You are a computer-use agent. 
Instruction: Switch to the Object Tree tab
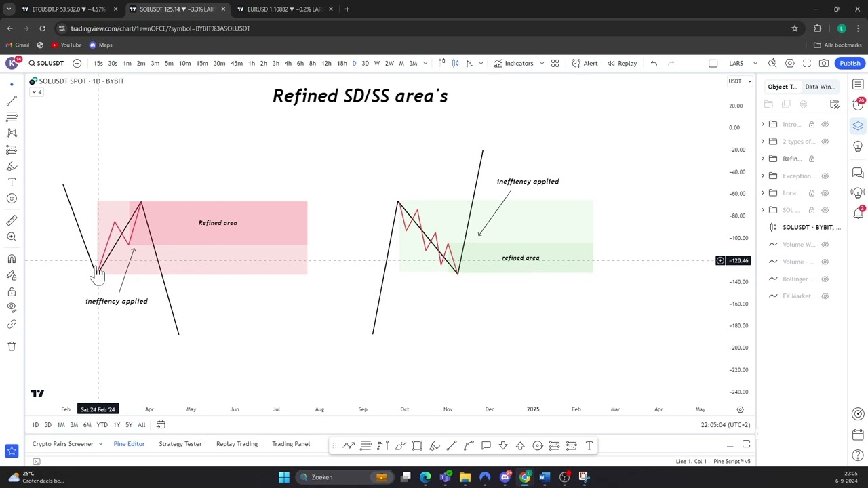point(782,87)
